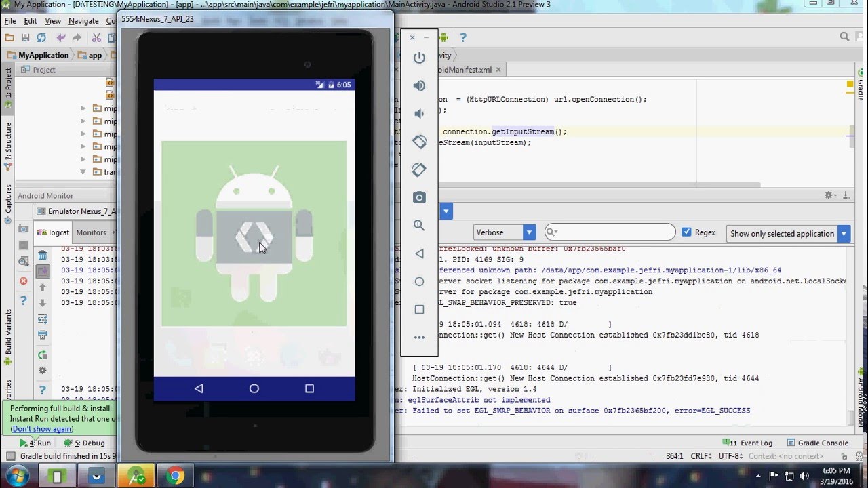The image size is (868, 488).
Task: Open Android Monitor panel gear settings
Action: click(829, 195)
